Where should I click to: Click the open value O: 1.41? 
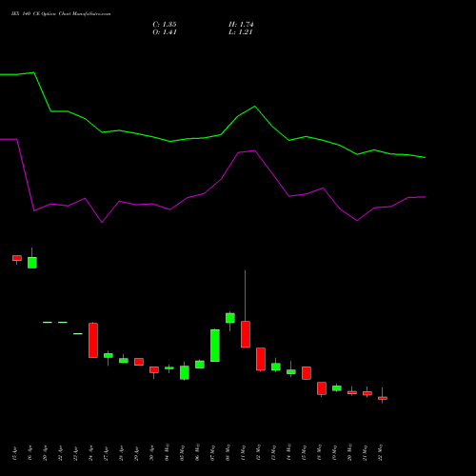click(165, 32)
